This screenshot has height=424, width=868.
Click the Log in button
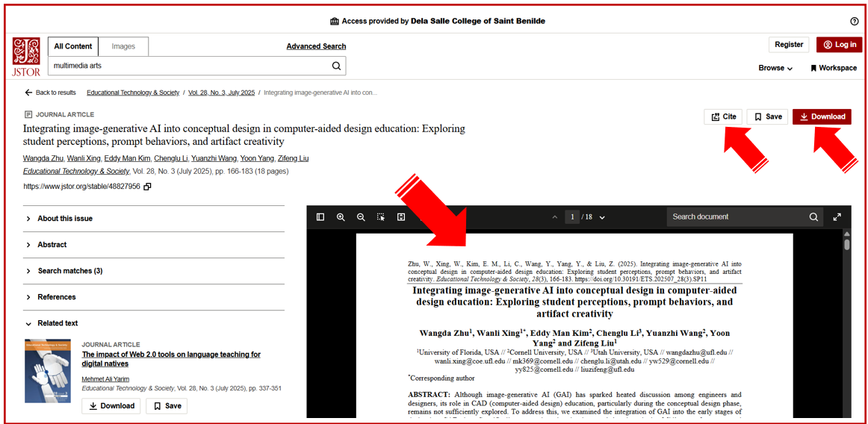839,45
